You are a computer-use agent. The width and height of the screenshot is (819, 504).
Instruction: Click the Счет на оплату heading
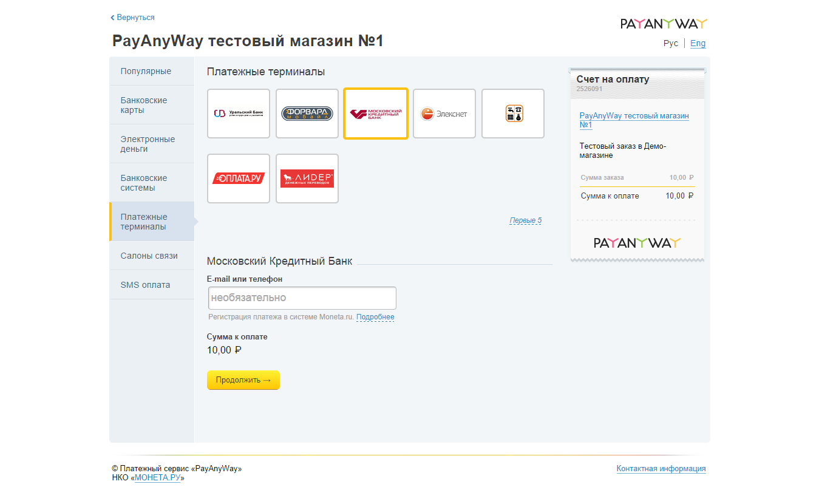tap(613, 80)
